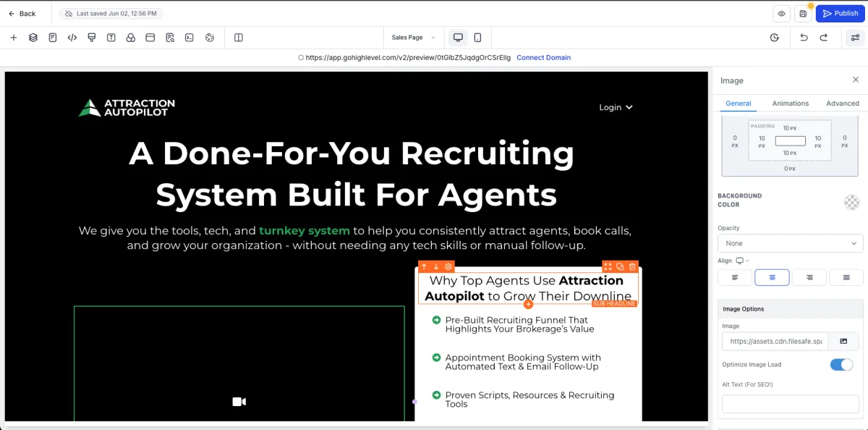
Task: Move selected element down with arrow icon
Action: (x=436, y=267)
